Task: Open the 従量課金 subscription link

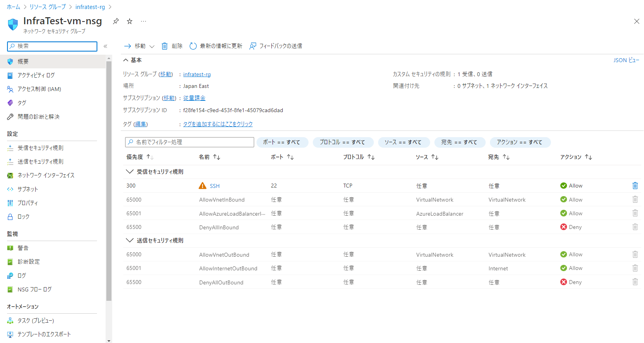Action: pos(194,98)
